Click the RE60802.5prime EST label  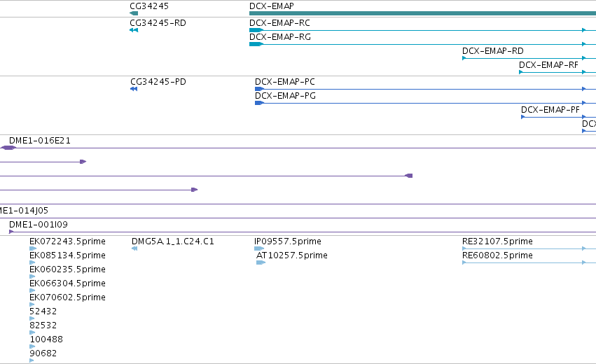(497, 255)
